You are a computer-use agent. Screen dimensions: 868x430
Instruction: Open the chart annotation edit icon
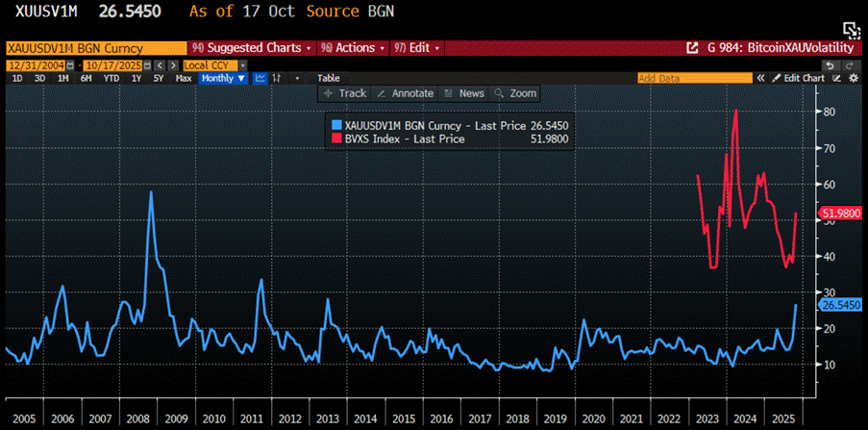837,78
